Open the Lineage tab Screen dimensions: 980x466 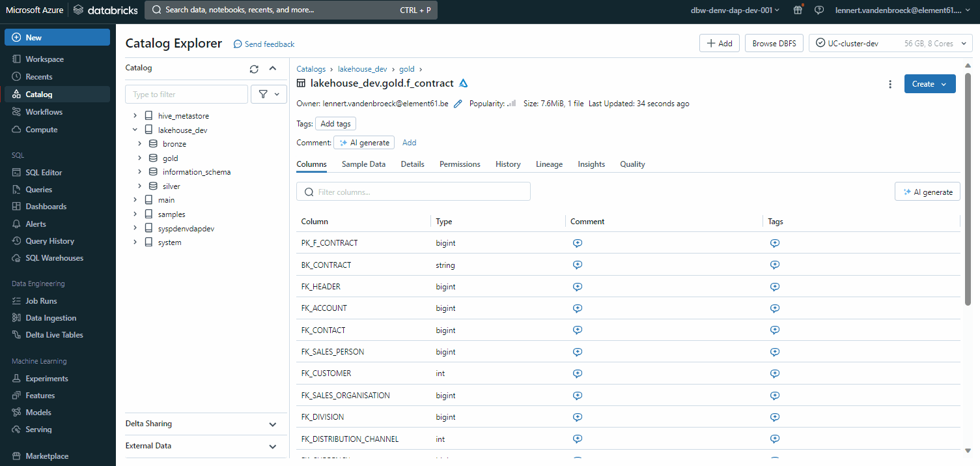click(549, 164)
